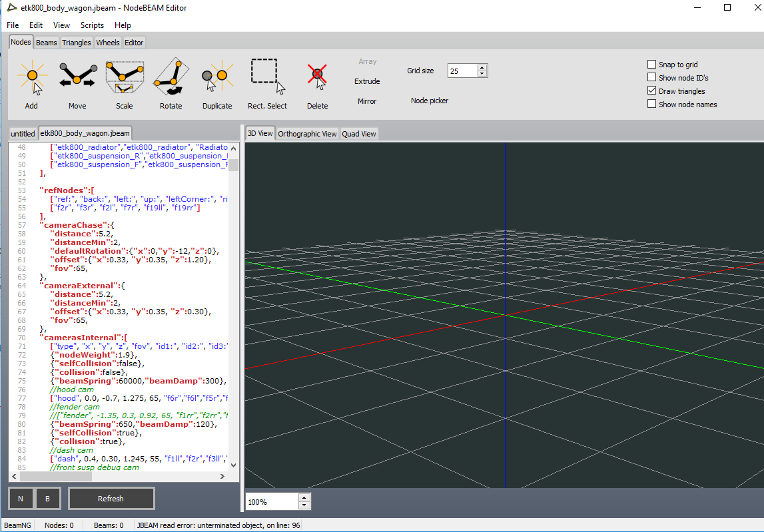Click the "cameraChase" line in code

point(77,225)
